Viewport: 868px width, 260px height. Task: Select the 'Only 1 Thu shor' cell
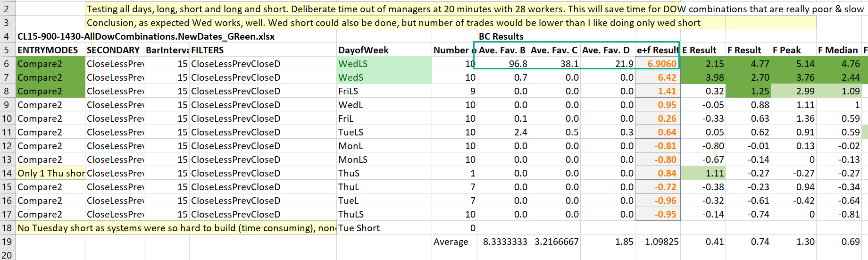[50, 173]
